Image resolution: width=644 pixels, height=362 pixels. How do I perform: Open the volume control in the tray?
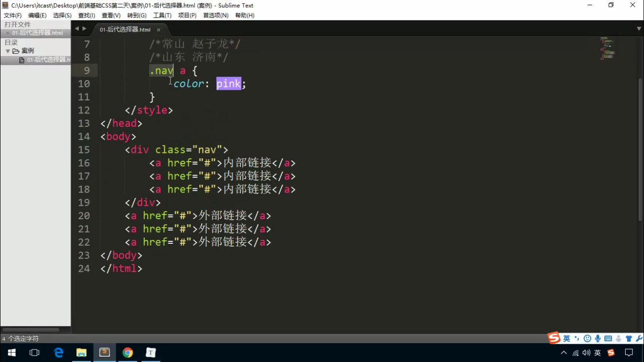click(587, 353)
